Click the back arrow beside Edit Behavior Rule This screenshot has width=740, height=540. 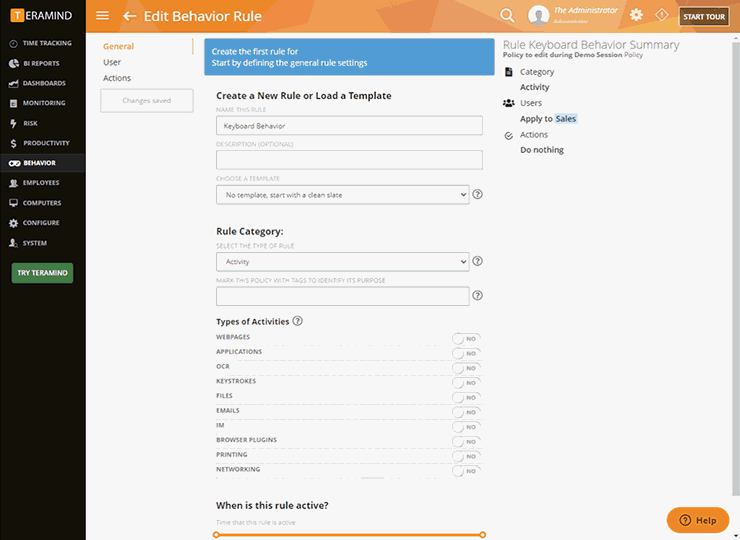tap(129, 16)
